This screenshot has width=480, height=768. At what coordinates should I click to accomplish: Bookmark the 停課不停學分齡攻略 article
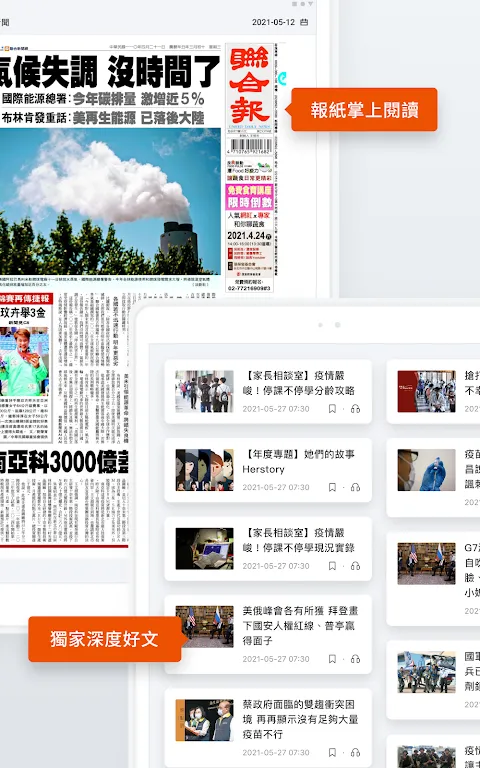click(x=332, y=408)
